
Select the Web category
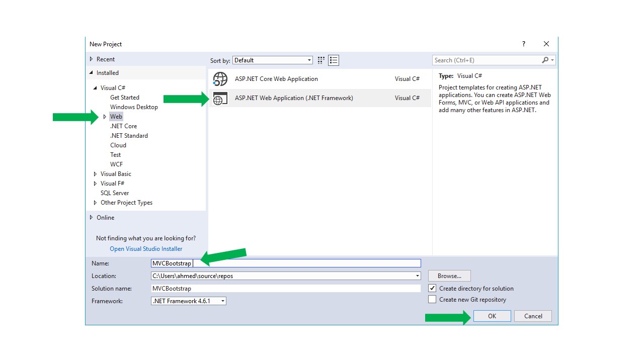[x=116, y=117]
